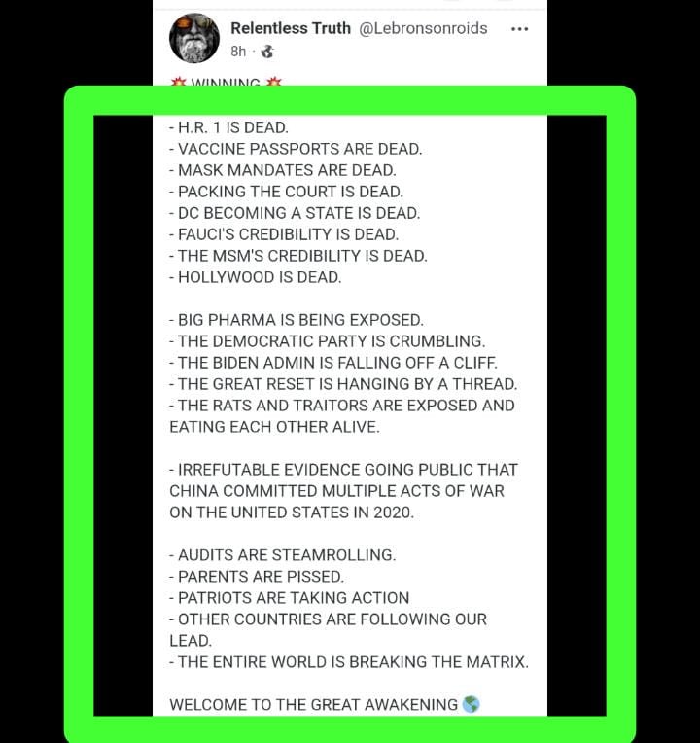Click the globe public visibility icon
The image size is (700, 743).
(x=267, y=52)
